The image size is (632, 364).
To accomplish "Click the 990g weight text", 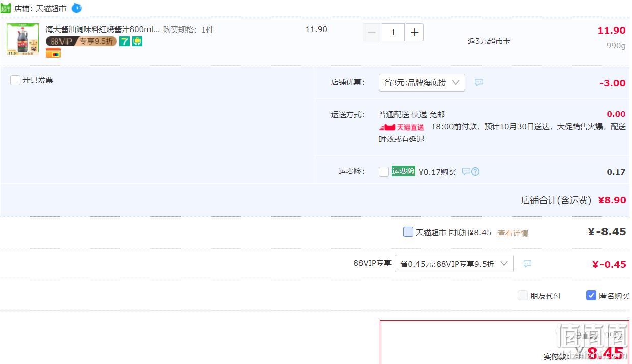I will 616,45.
